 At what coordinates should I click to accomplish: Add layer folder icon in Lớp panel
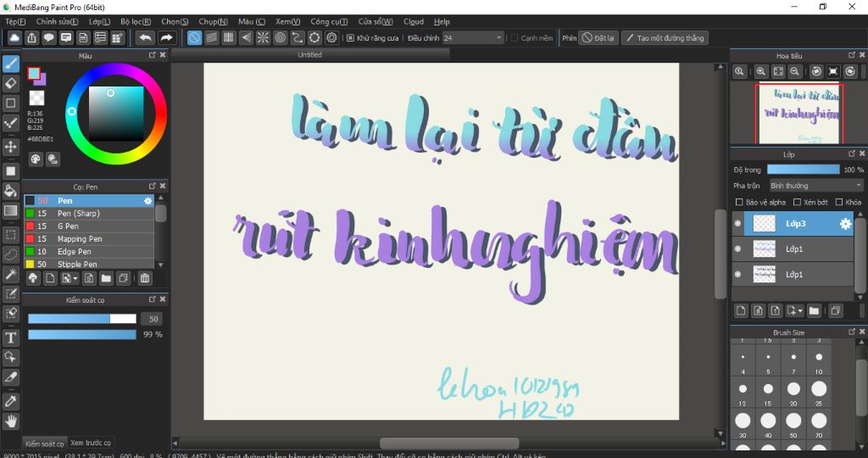click(x=814, y=310)
